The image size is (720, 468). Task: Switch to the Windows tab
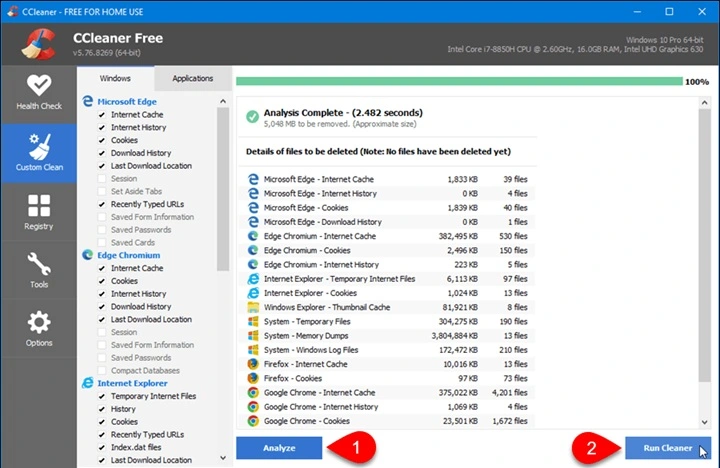point(115,79)
